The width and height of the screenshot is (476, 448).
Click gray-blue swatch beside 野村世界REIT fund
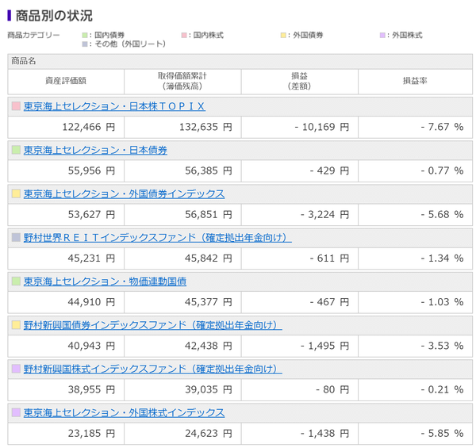(x=16, y=238)
